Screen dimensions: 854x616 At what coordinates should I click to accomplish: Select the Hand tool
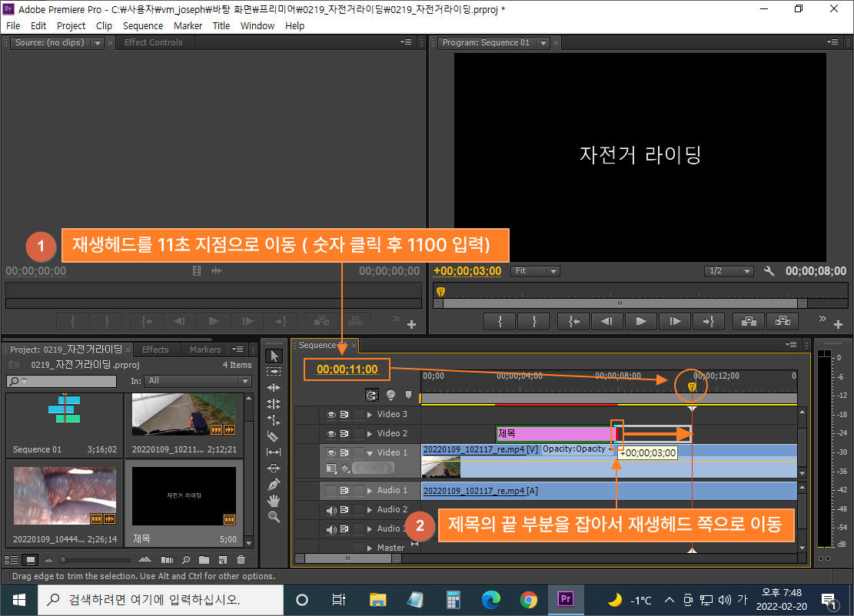coord(274,500)
